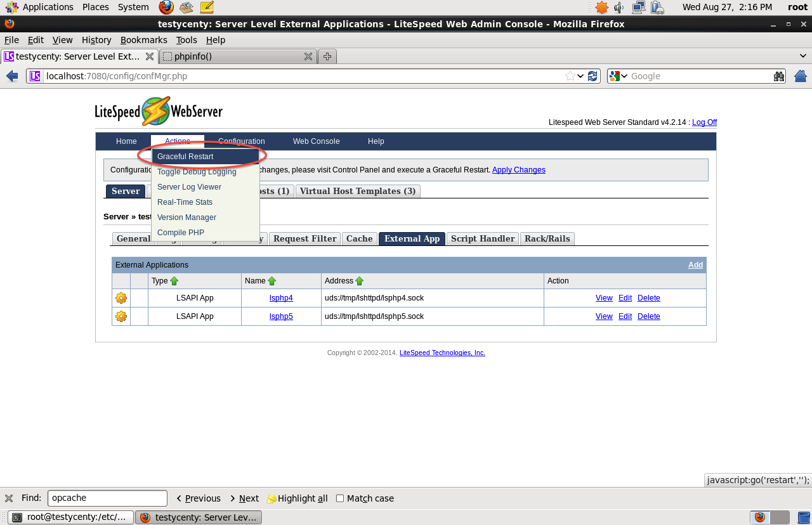Find the Previous opcache match
Screen dimensions: 812x525
tap(198, 498)
